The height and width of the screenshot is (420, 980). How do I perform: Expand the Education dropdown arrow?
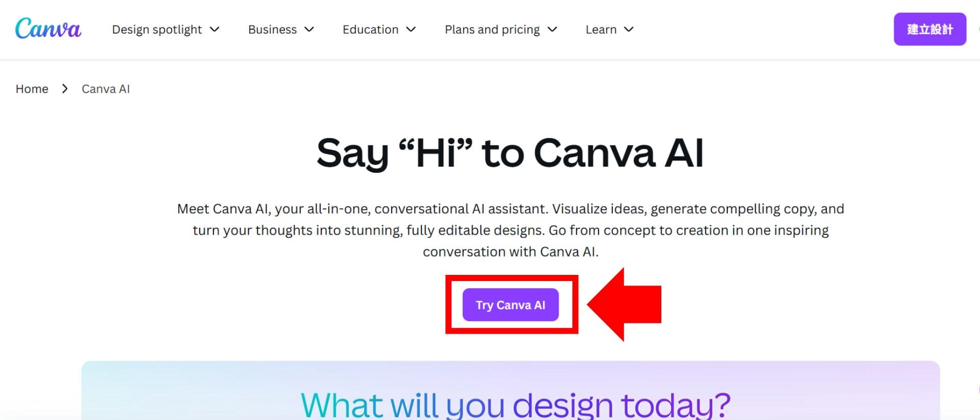411,30
